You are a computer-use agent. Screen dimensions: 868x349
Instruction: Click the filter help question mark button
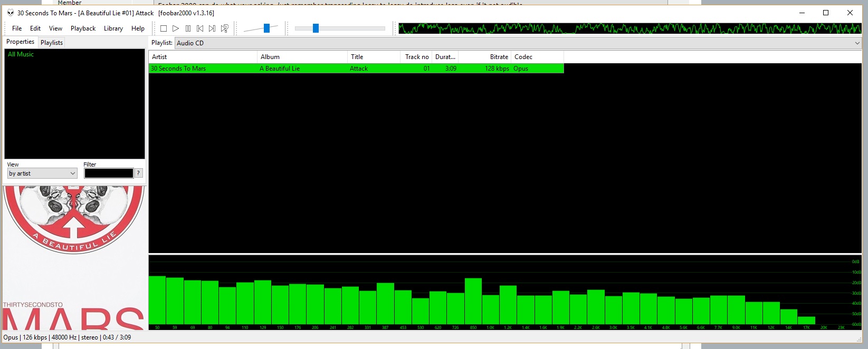[139, 173]
